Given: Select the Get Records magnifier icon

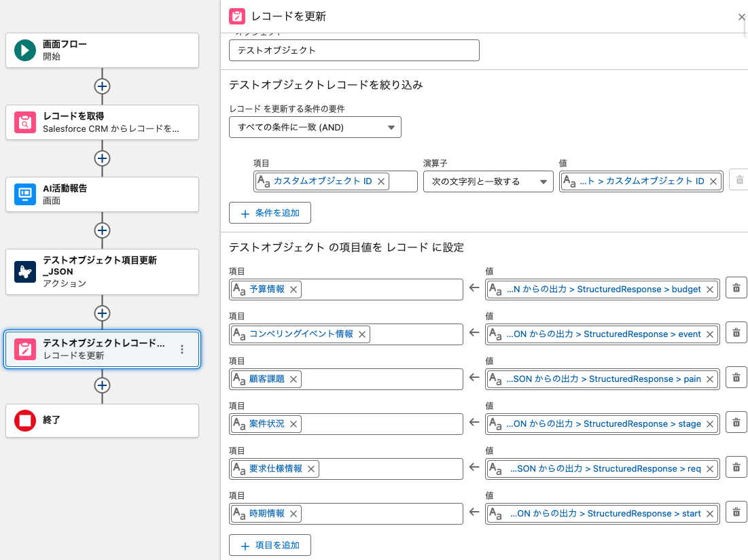Looking at the screenshot, I should [25, 122].
